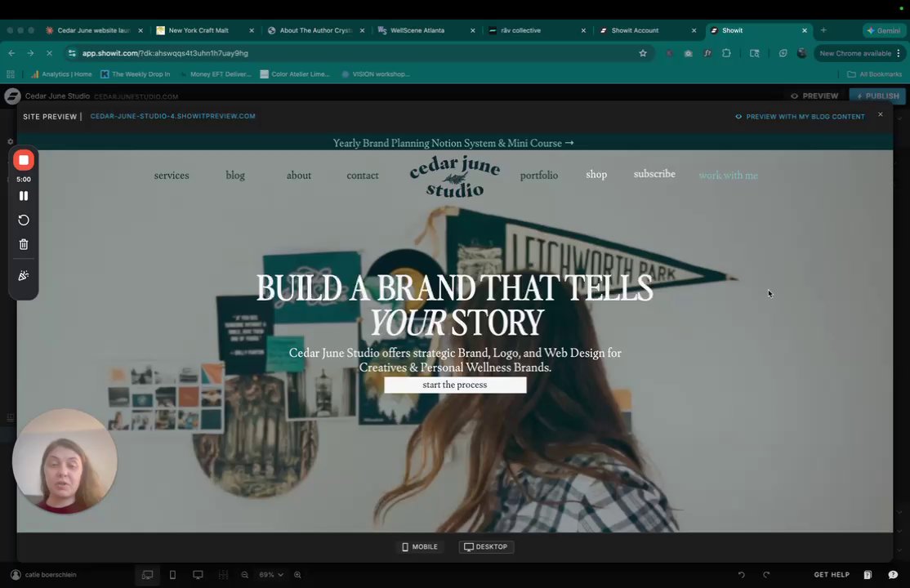The image size is (910, 588).
Task: Open the blog nav item
Action: (x=235, y=176)
